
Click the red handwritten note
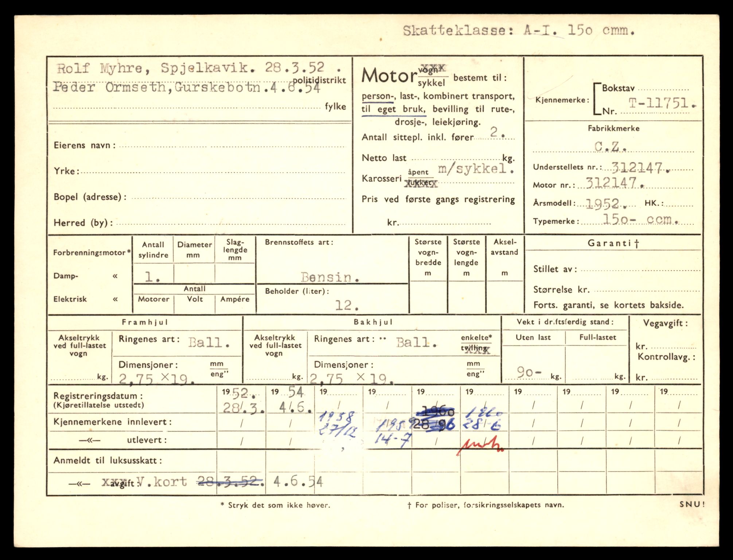[x=481, y=446]
